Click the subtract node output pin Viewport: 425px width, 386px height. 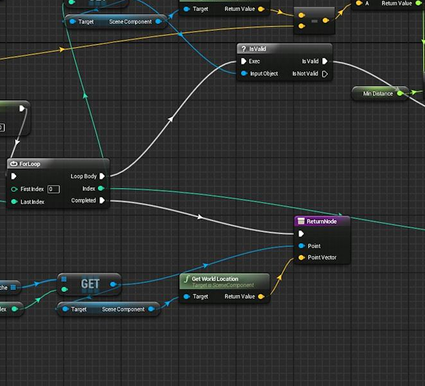point(326,21)
